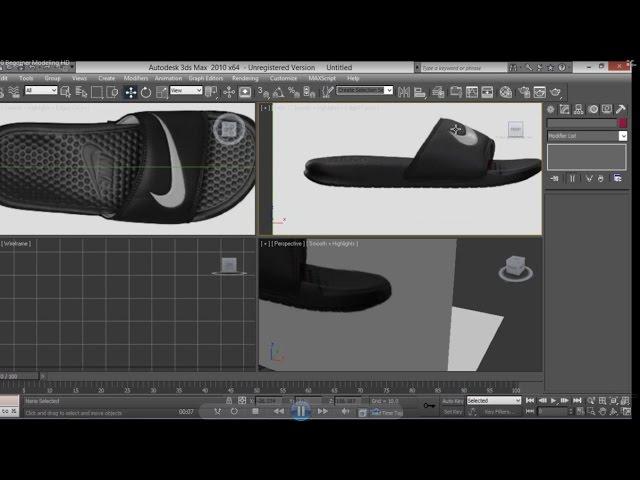
Task: Click the Remove Modifier trash icon
Action: click(x=601, y=178)
